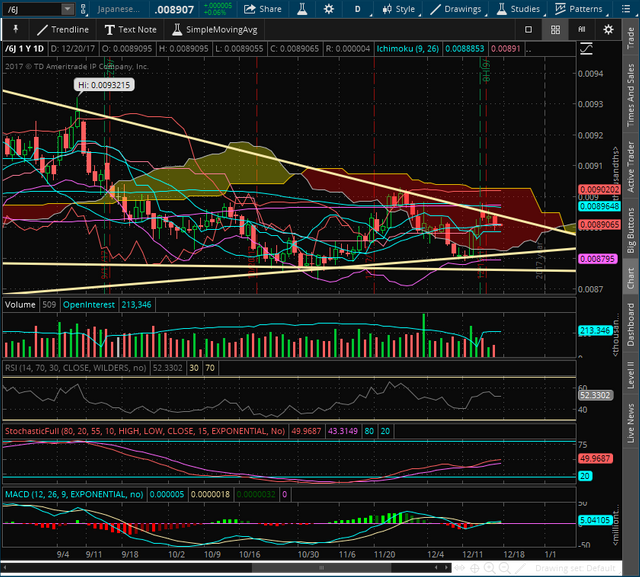Click the 0.0090202 red price axis tag
Viewport: 640px width, 577px height.
click(x=600, y=189)
